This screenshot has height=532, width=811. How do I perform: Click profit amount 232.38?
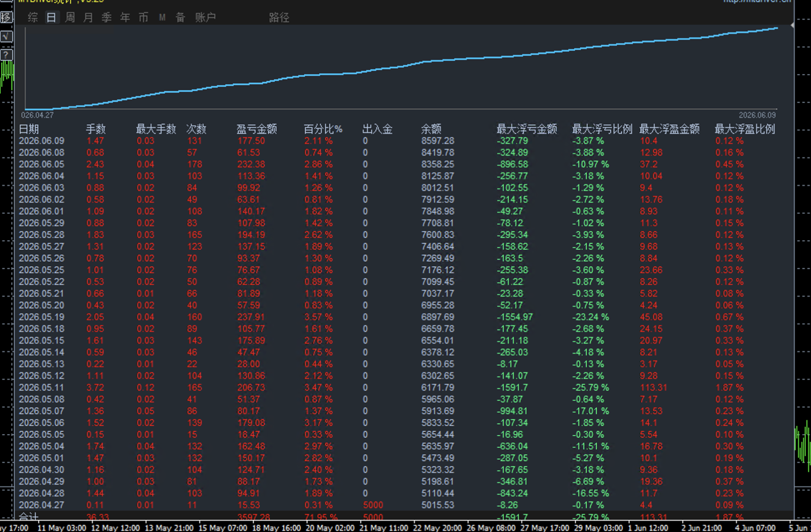251,164
